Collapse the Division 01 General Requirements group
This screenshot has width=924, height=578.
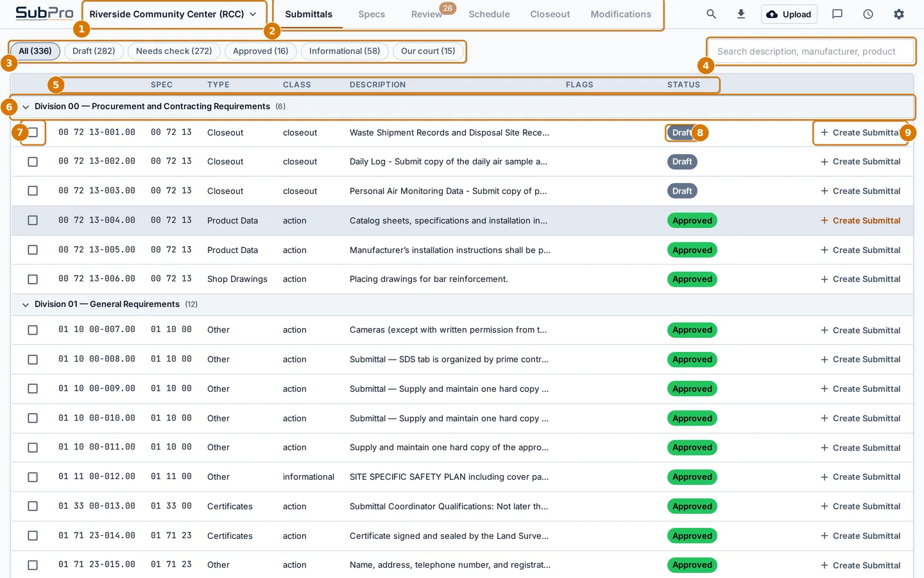26,305
